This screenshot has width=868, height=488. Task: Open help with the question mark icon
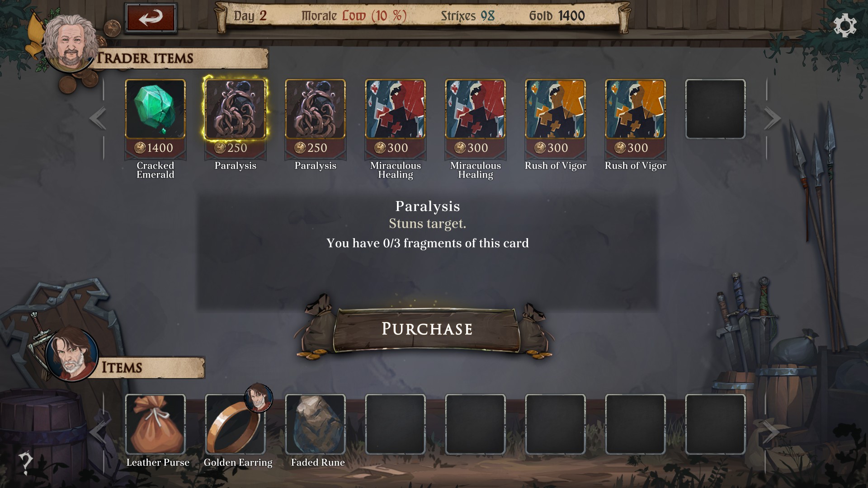[26, 462]
